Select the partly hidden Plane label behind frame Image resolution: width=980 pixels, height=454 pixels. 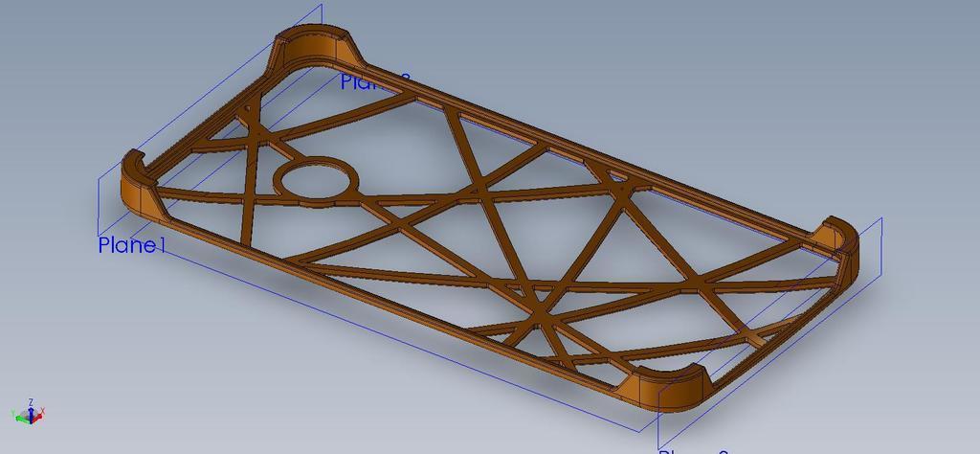tap(375, 82)
